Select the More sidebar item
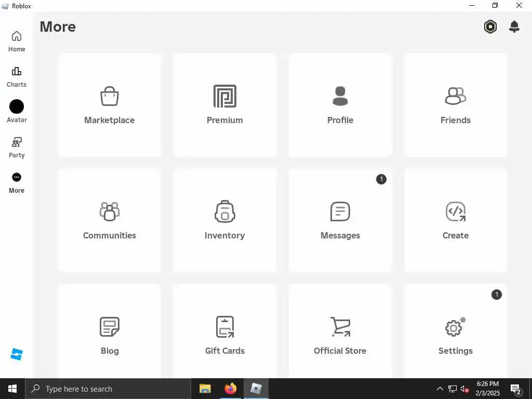 pos(17,183)
